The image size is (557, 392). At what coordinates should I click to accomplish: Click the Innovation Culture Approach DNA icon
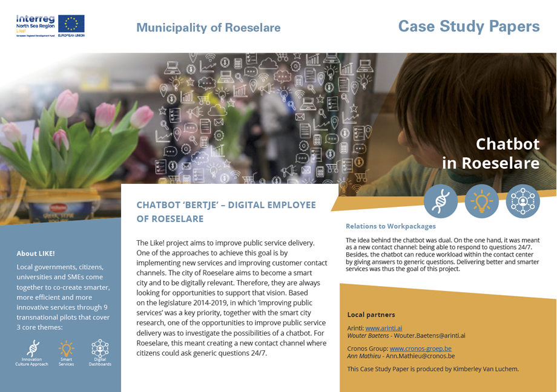33,348
